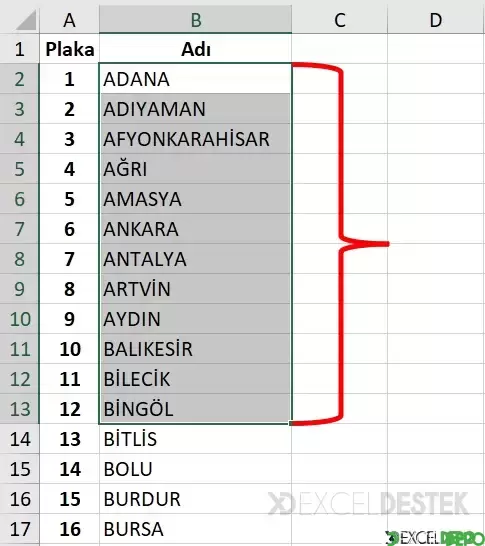Click the ANKARA cell
The height and width of the screenshot is (546, 485).
click(195, 229)
